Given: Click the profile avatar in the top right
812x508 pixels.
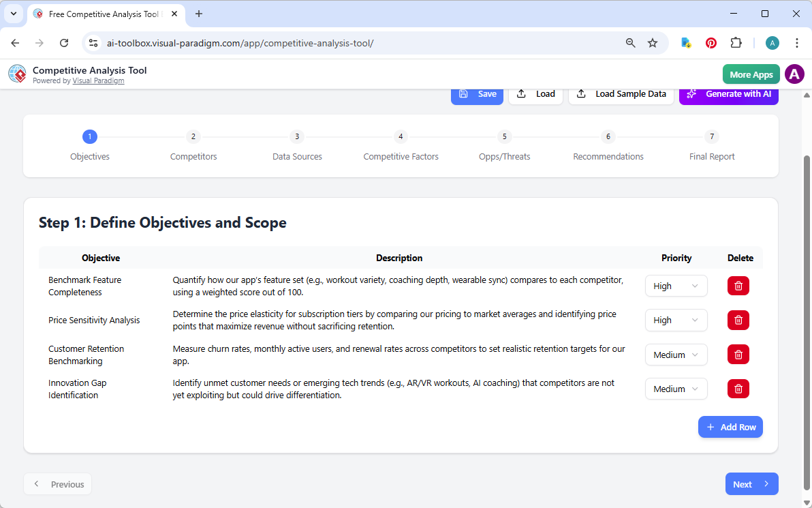Looking at the screenshot, I should pos(794,74).
